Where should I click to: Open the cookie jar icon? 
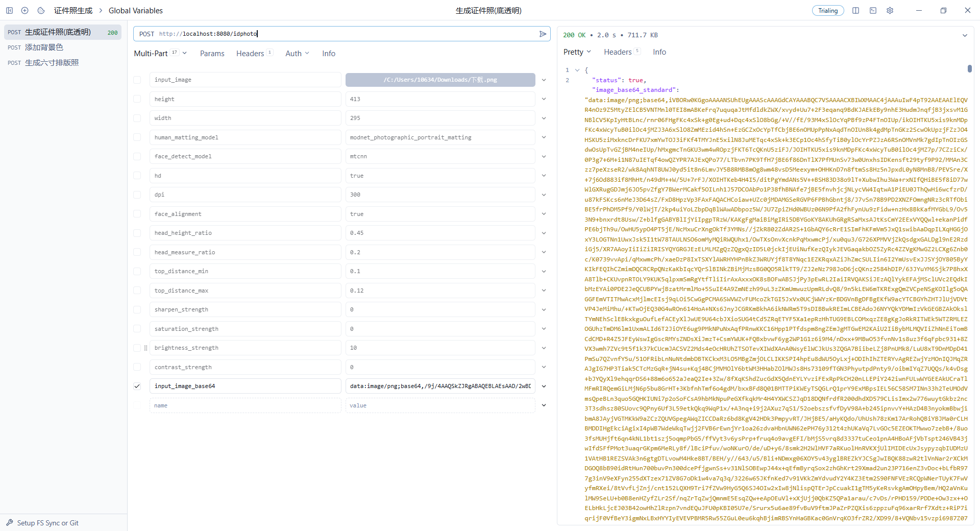[41, 11]
